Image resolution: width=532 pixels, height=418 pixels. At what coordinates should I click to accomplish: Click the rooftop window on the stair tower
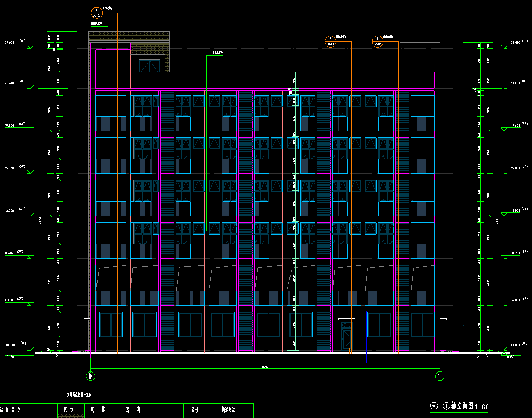(x=149, y=65)
